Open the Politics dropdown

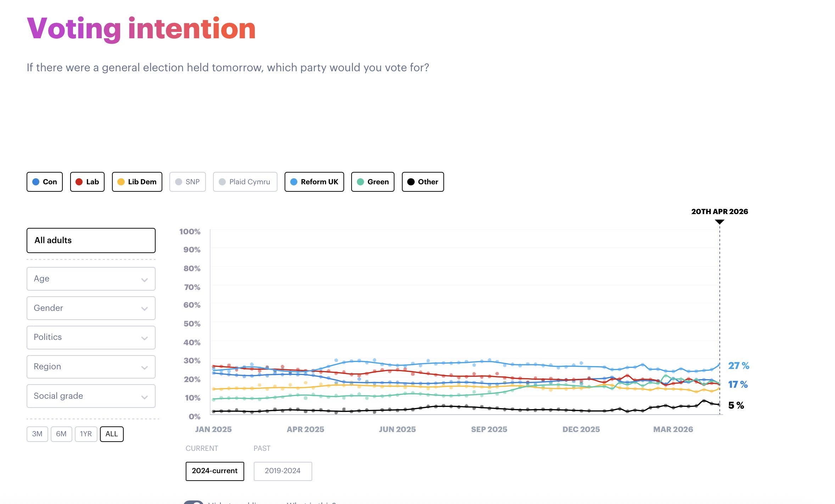pyautogui.click(x=91, y=337)
